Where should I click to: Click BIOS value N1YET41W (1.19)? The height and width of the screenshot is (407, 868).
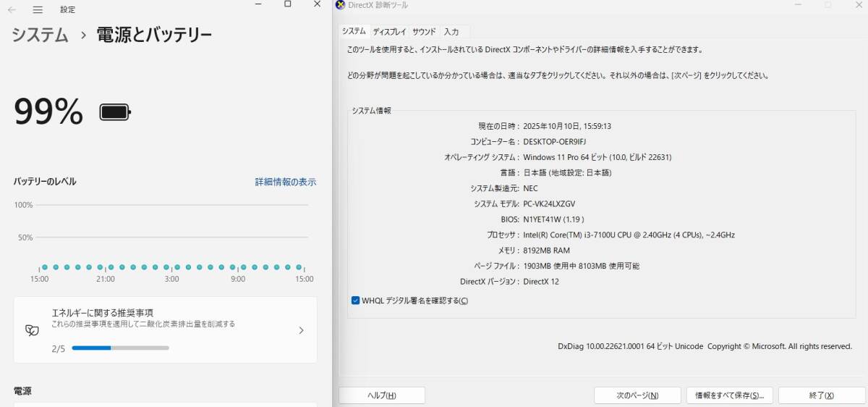point(553,219)
